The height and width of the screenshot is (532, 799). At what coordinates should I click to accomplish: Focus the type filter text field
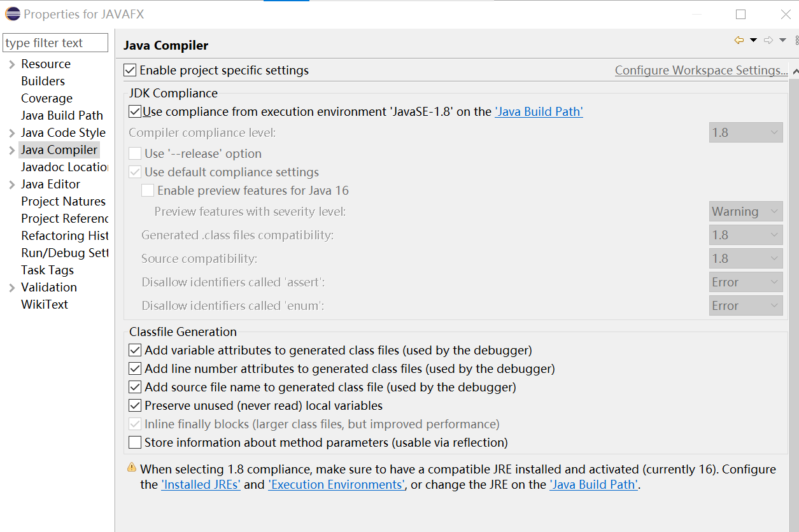click(55, 43)
